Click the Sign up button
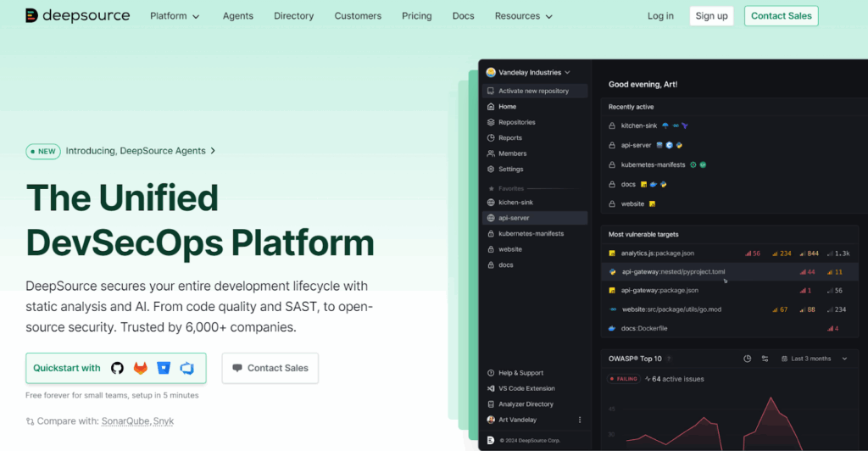868x451 pixels. pyautogui.click(x=711, y=16)
